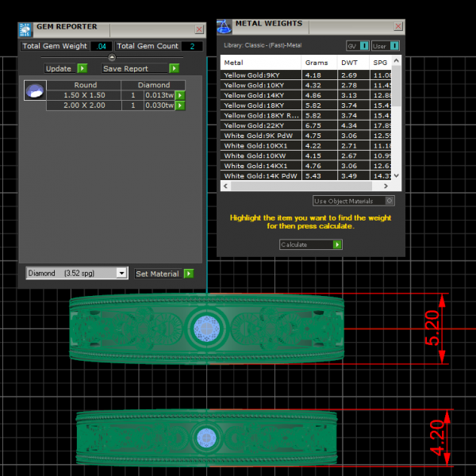
Task: Click green arrow on 1.50 X 1.50 row
Action: click(180, 95)
